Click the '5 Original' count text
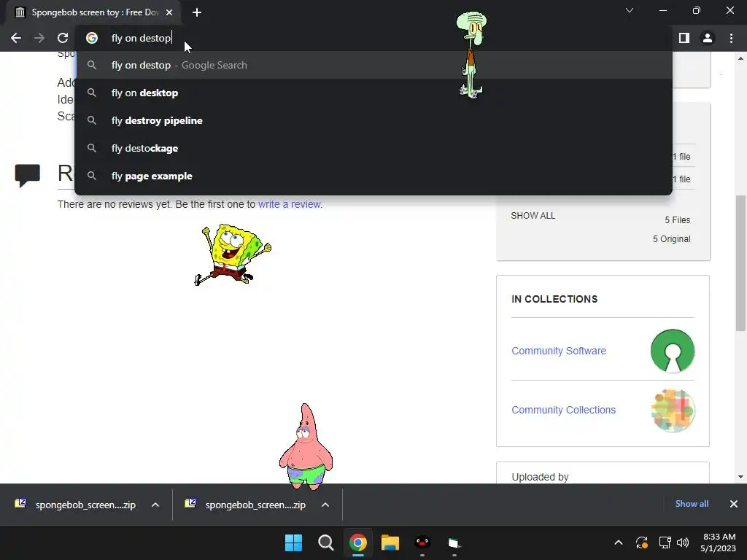 coord(671,239)
